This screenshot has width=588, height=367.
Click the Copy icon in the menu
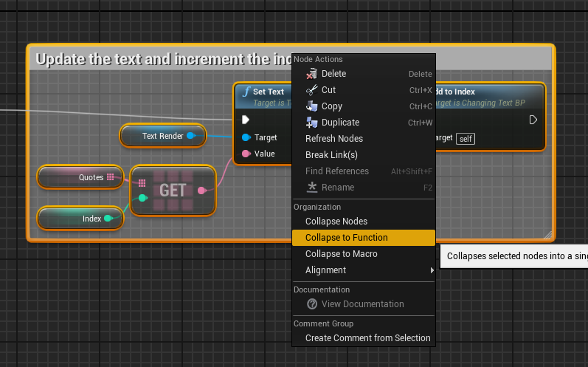click(311, 106)
